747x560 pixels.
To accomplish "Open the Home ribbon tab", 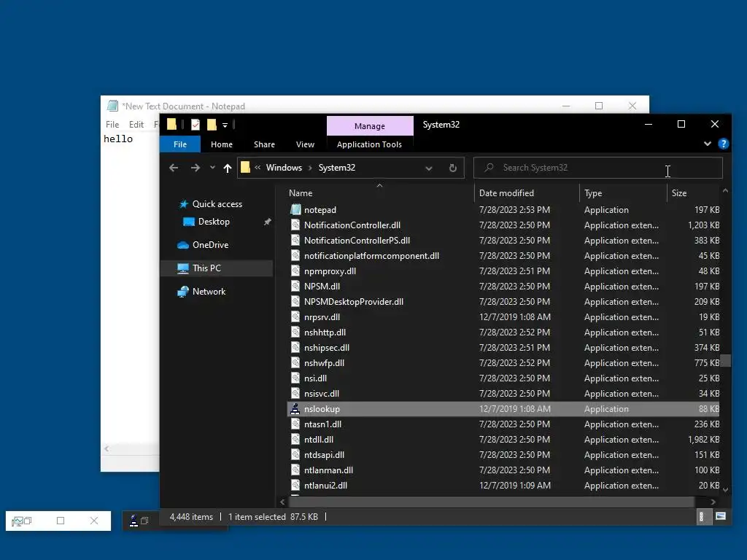I will [x=222, y=144].
